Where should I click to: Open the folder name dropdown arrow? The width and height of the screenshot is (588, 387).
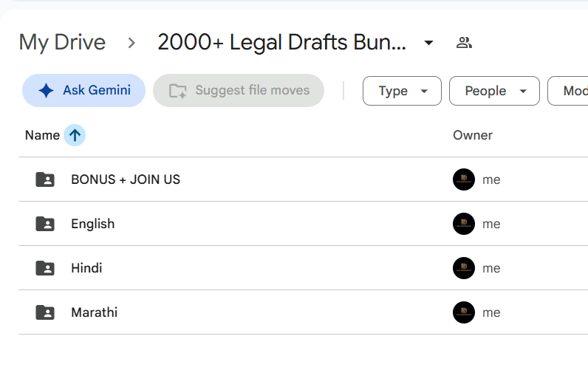pos(428,43)
